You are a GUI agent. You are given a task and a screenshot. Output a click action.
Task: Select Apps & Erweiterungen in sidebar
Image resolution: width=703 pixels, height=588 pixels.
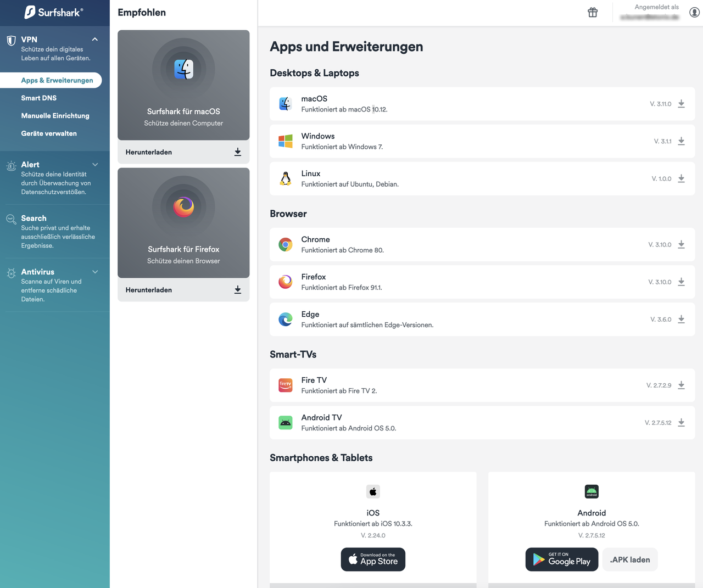51,80
